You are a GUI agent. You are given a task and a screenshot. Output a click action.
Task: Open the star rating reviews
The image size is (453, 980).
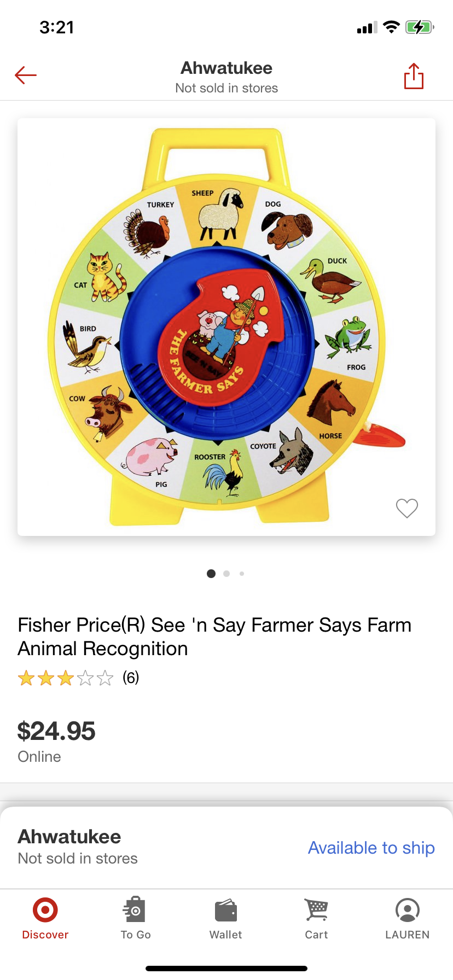66,679
